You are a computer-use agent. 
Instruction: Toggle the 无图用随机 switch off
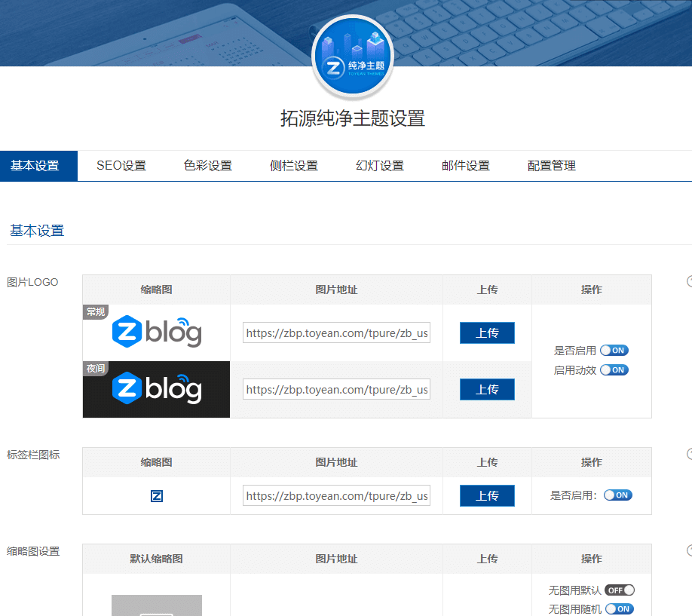(618, 608)
